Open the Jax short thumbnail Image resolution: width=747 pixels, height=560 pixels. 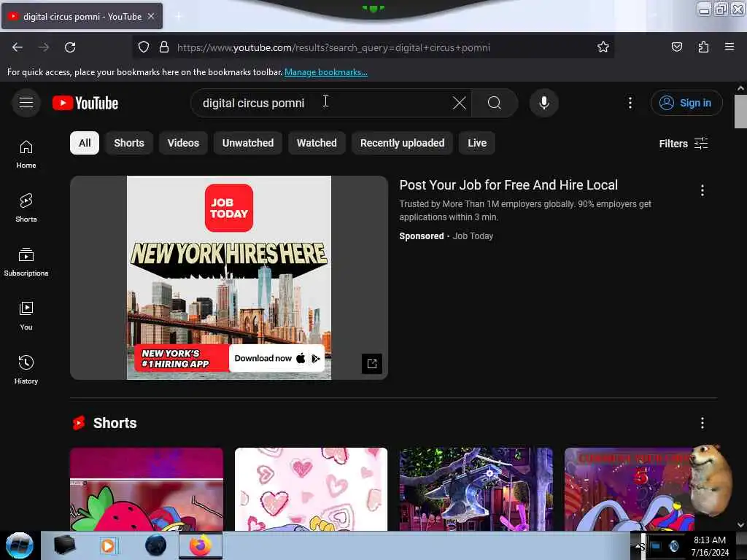629,489
